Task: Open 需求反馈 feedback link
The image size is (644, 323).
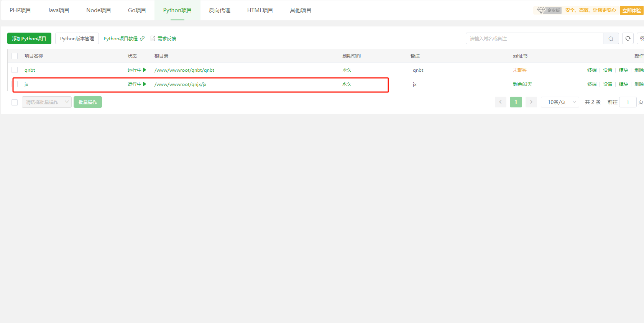Action: point(163,39)
